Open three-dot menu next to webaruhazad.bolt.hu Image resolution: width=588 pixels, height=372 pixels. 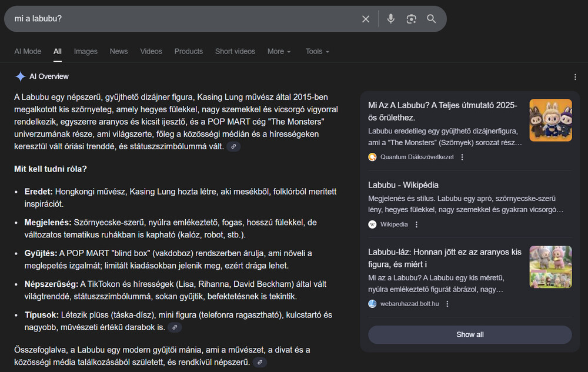[447, 304]
